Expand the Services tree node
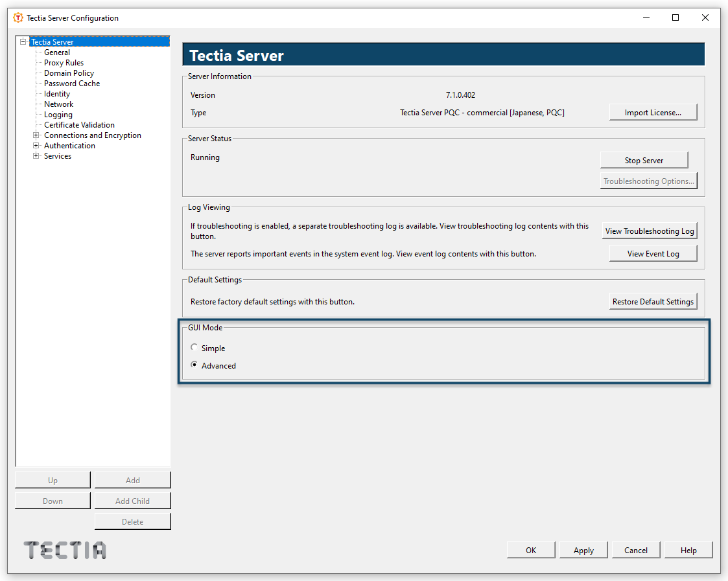 coord(36,156)
